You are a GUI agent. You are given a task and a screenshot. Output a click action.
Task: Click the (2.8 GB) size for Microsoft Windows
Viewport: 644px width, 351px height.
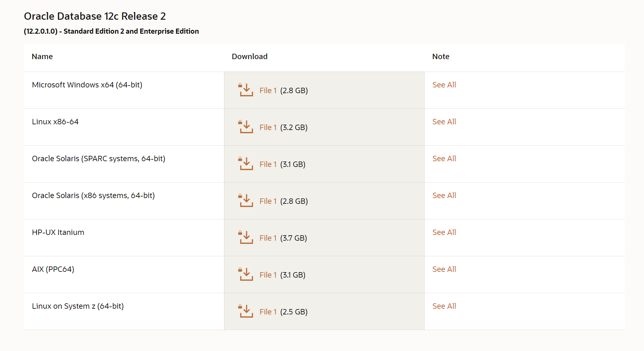294,91
